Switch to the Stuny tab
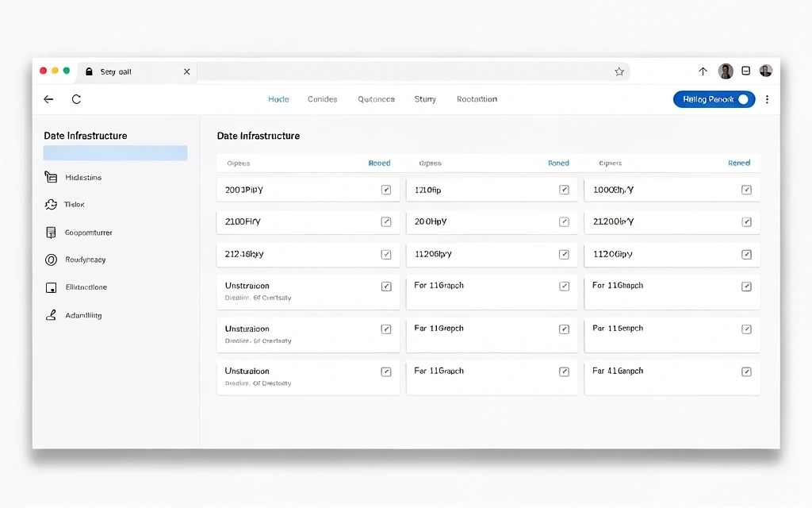Image resolution: width=812 pixels, height=508 pixels. pos(425,99)
